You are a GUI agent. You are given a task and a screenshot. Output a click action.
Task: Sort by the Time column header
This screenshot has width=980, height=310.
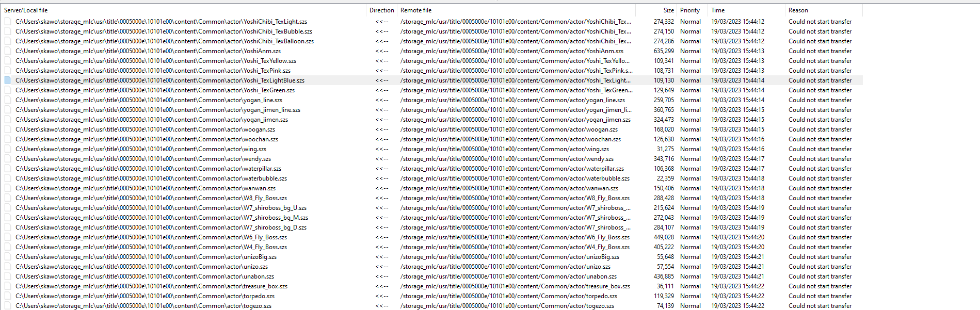pos(746,10)
